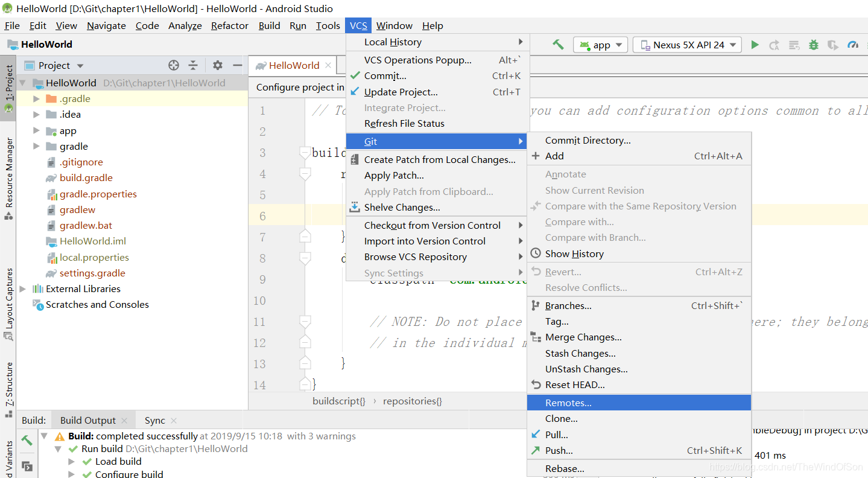Click Scratches and Consoles node

click(x=97, y=305)
